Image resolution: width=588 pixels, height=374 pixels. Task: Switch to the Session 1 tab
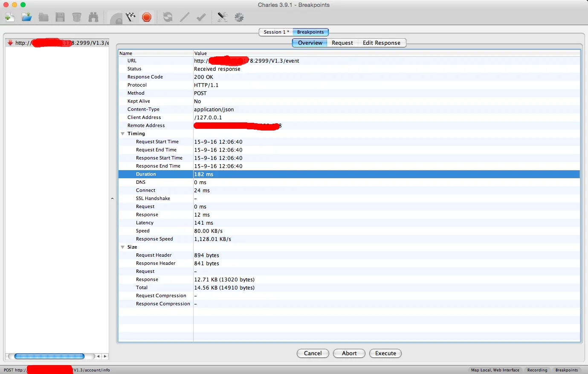click(276, 32)
